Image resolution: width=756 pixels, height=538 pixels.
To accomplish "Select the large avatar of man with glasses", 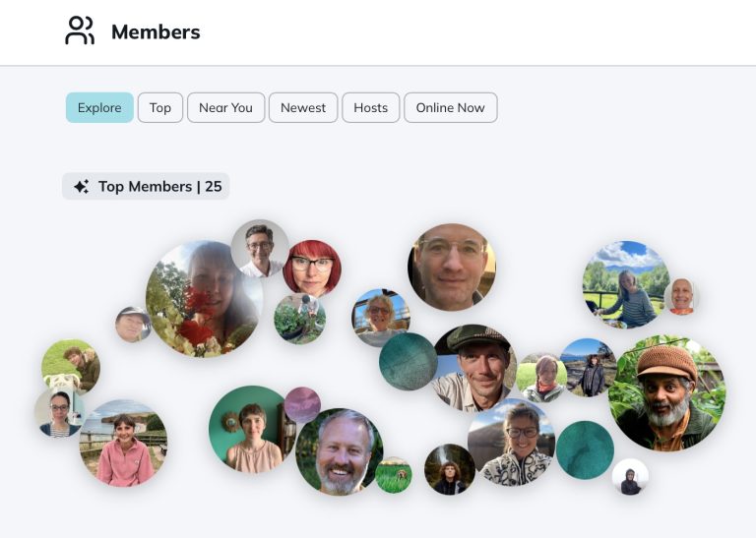I will click(x=452, y=267).
